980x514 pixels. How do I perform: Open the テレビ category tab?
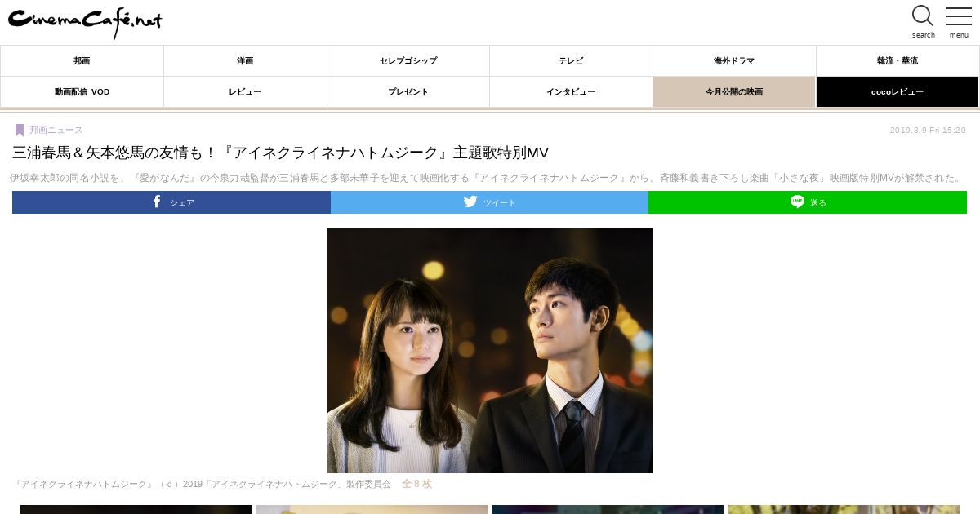coord(571,61)
